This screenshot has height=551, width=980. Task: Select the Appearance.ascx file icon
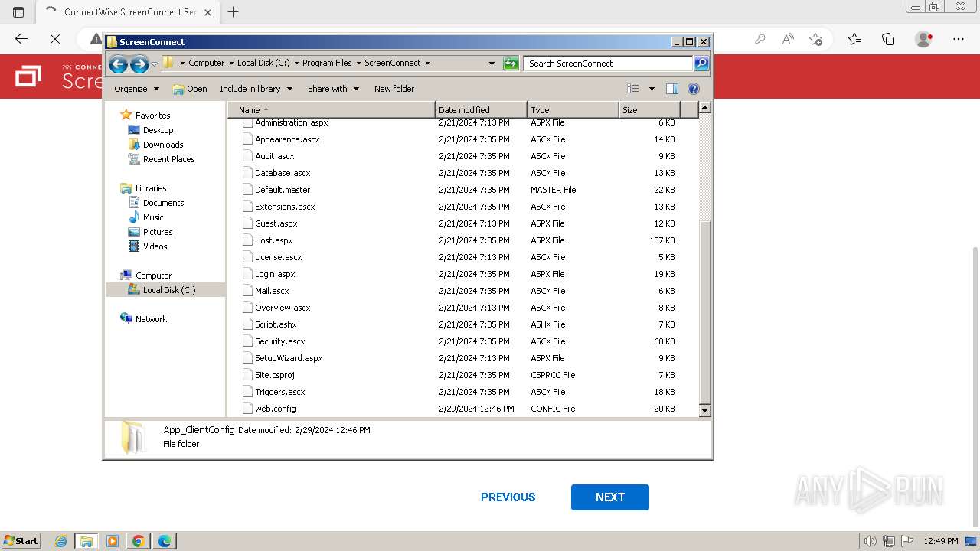coord(247,139)
